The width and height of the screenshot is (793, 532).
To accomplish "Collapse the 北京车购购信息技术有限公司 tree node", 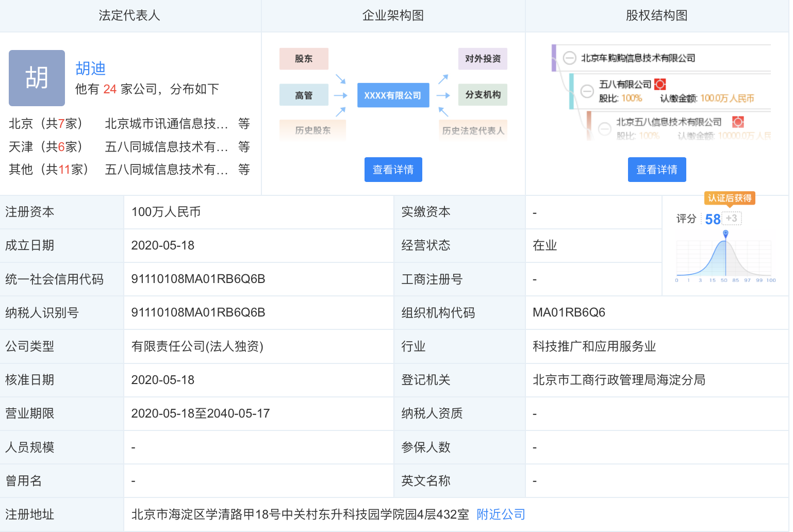I will click(x=569, y=58).
